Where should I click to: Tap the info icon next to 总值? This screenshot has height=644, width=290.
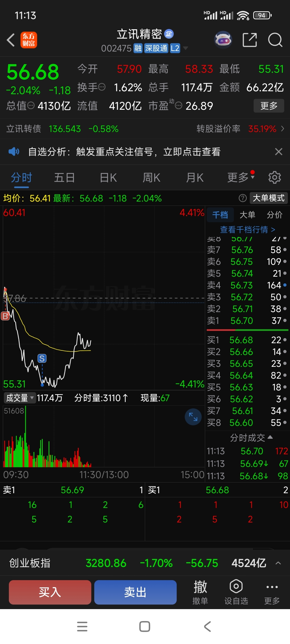click(31, 105)
